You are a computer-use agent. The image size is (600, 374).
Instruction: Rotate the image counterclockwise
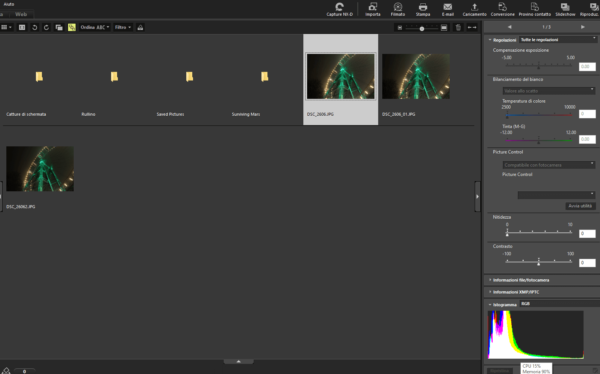(x=34, y=27)
